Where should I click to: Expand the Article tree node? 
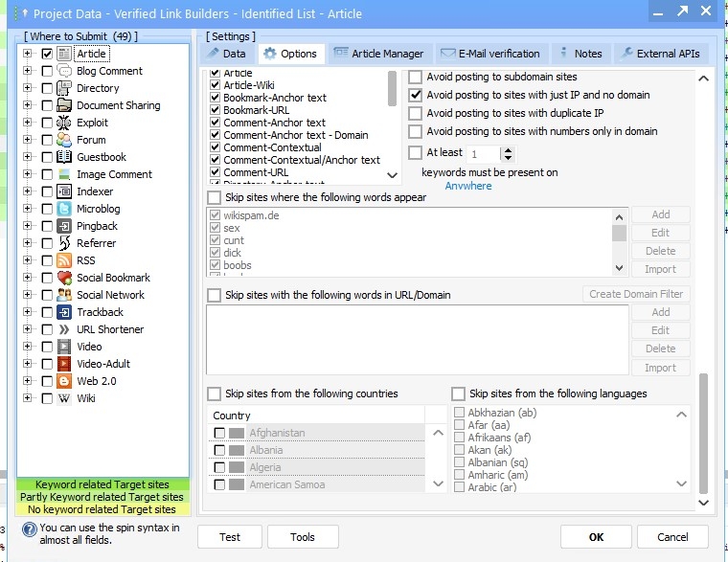click(x=28, y=55)
